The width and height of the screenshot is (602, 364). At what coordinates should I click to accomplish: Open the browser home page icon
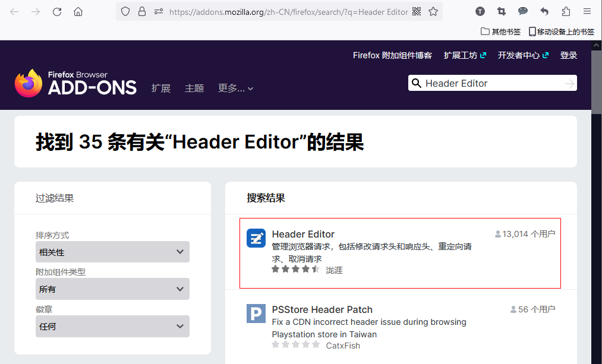78,12
